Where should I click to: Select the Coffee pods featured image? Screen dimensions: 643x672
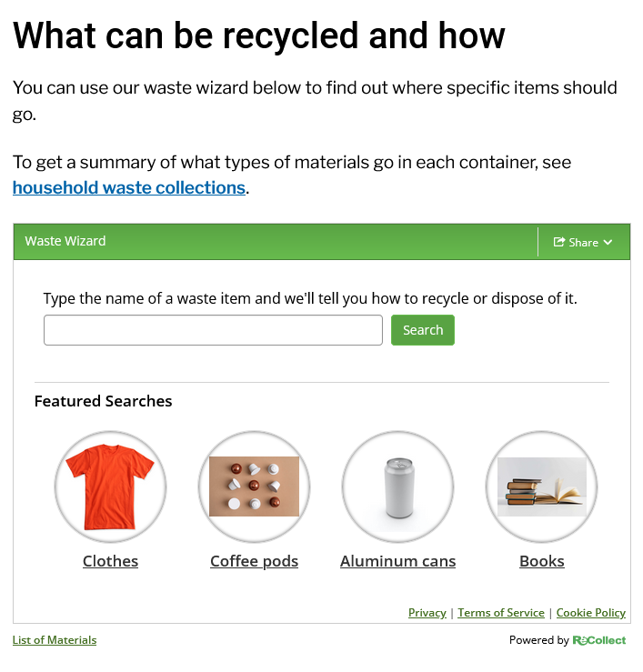coord(254,486)
